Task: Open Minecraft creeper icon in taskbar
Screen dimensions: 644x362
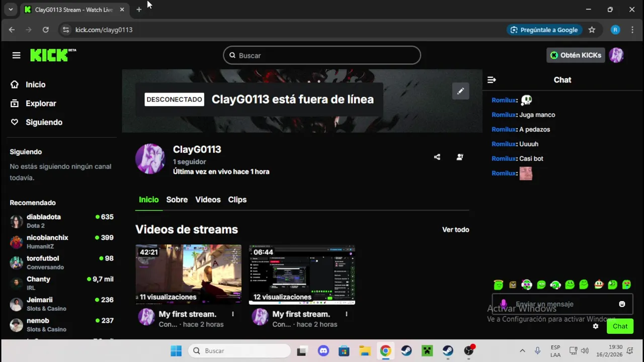Action: pyautogui.click(x=427, y=351)
